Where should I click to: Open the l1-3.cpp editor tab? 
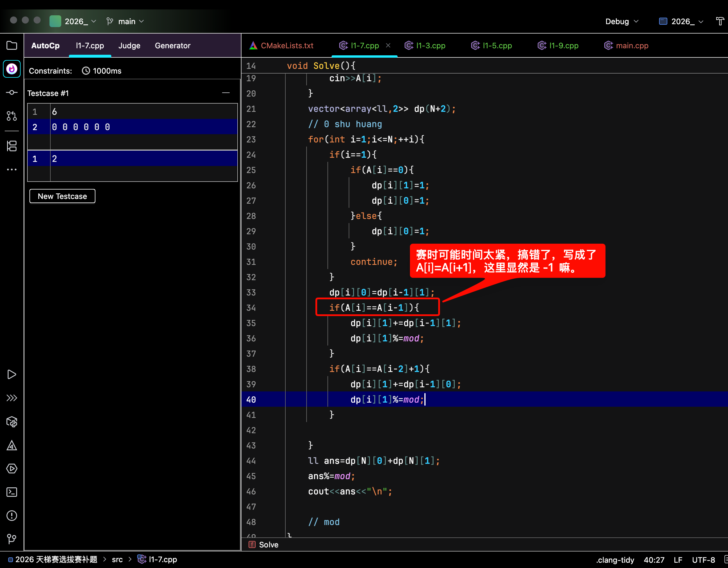click(430, 46)
